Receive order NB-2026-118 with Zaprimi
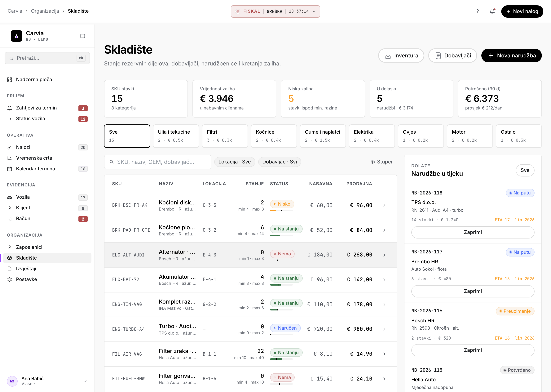 click(x=473, y=232)
